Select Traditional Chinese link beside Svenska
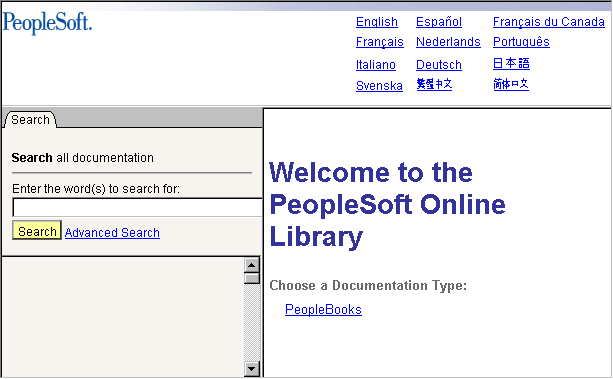The width and height of the screenshot is (613, 379). (x=434, y=84)
